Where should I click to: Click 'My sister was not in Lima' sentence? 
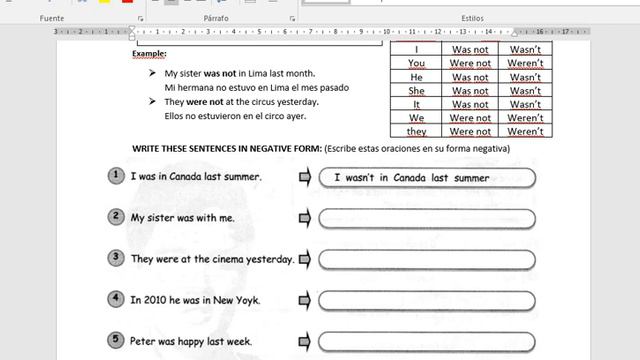[240, 73]
